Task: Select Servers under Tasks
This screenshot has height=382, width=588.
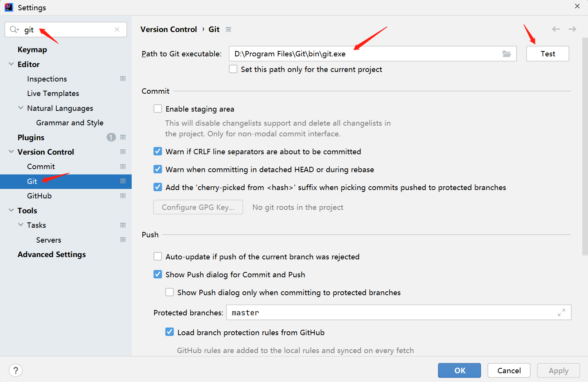Action: click(48, 240)
